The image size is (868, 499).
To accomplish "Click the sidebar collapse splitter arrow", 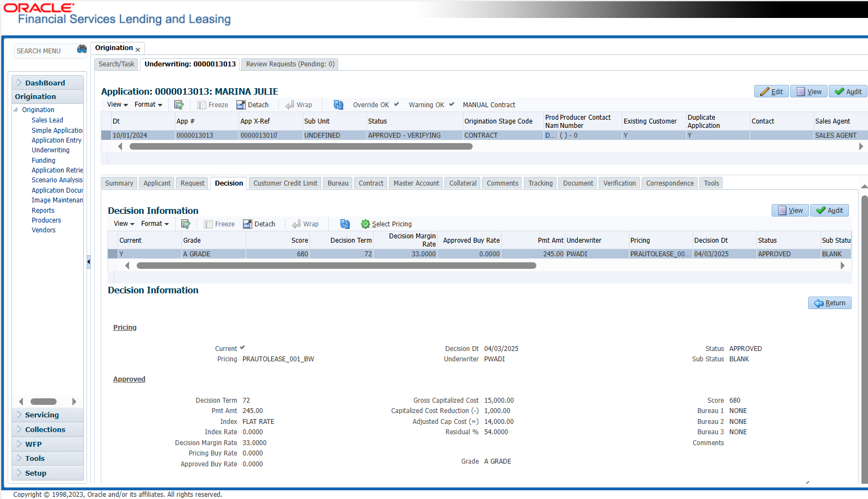I will (x=88, y=262).
